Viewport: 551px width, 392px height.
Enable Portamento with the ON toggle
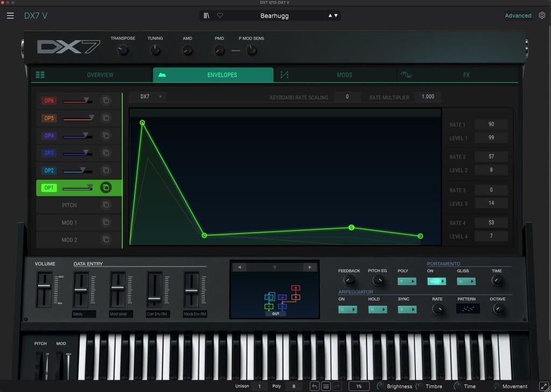click(436, 281)
